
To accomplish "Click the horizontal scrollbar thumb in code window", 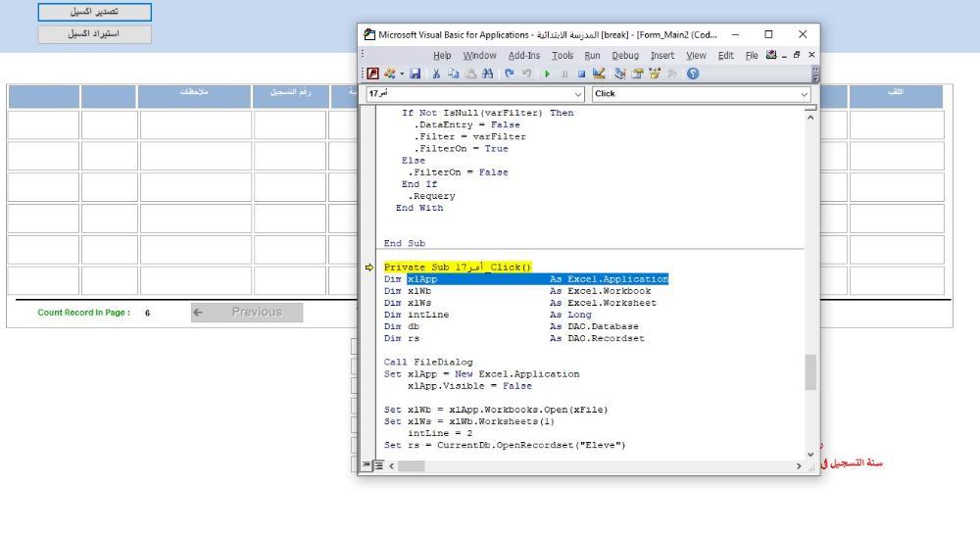I will pyautogui.click(x=412, y=465).
